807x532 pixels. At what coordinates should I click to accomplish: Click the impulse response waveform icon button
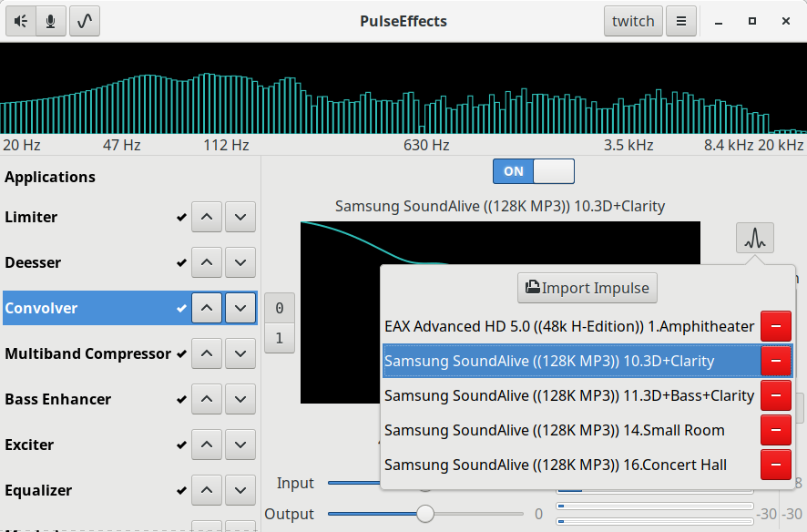754,238
